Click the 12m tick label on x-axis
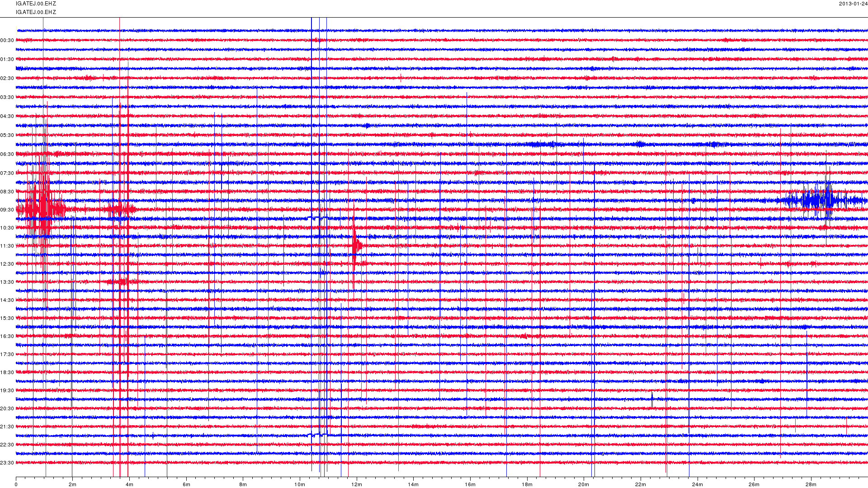The width and height of the screenshot is (868, 488). (357, 485)
